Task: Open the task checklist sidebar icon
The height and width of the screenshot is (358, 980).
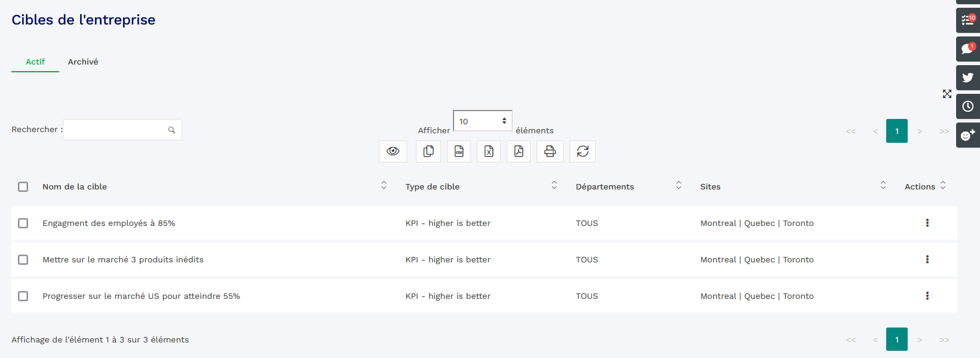Action: click(x=967, y=20)
